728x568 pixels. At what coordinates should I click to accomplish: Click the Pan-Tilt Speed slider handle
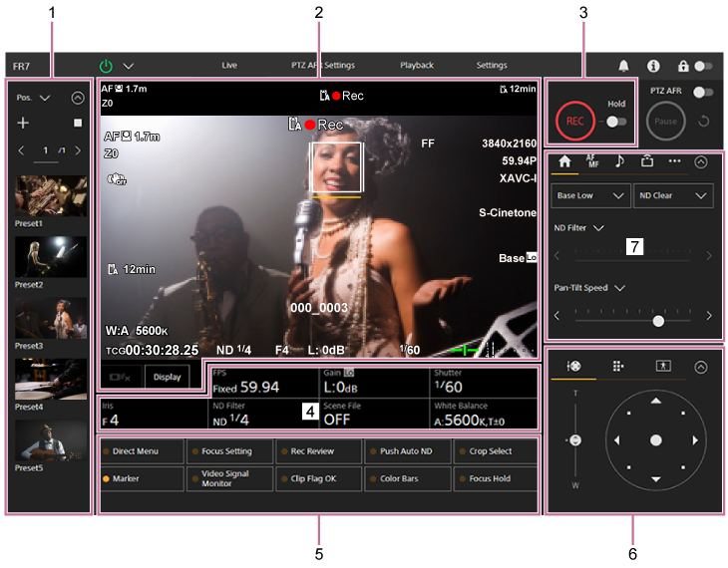658,321
